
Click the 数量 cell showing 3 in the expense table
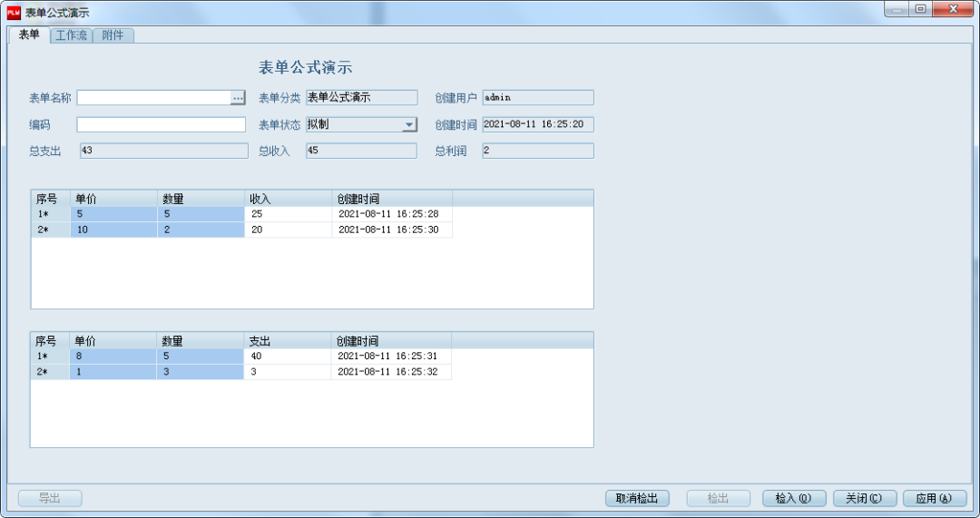(200, 372)
